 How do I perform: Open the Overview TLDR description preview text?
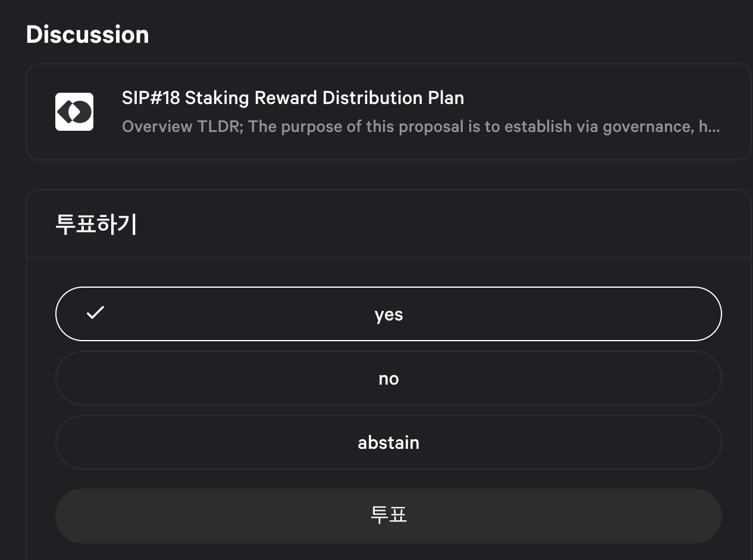point(421,127)
